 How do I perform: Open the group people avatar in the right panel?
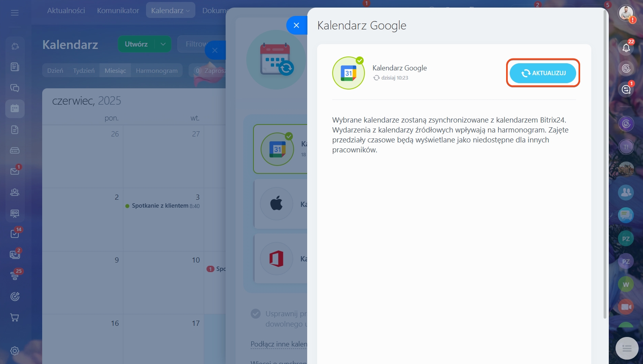click(626, 193)
